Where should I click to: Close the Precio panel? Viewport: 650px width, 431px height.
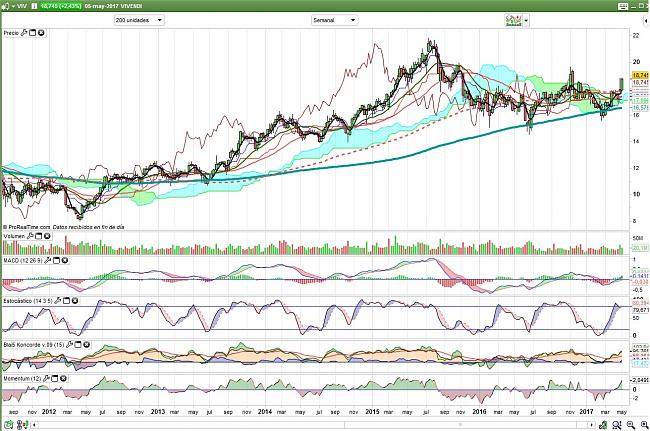point(41,32)
